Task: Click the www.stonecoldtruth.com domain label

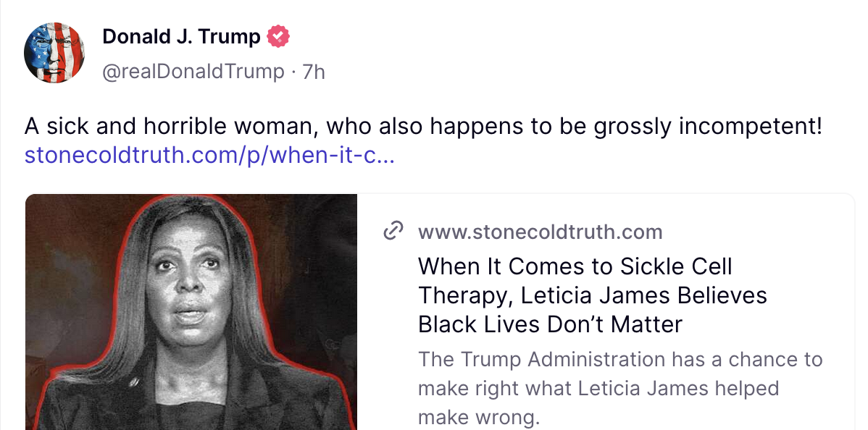Action: (540, 232)
